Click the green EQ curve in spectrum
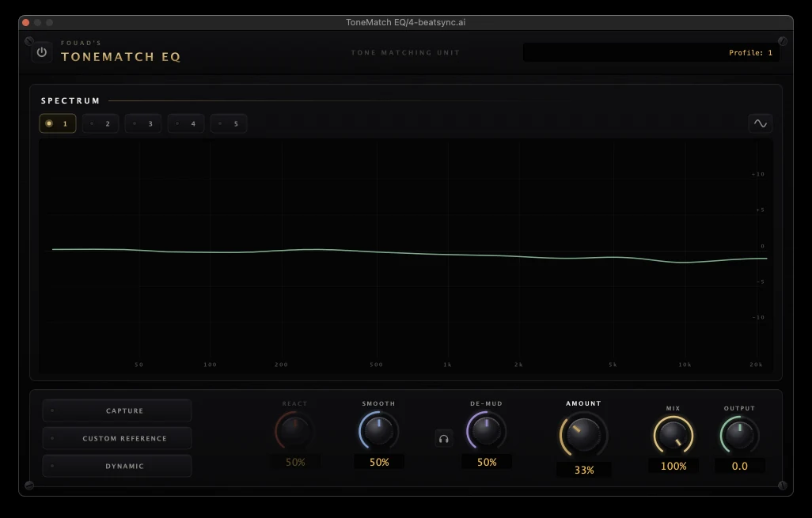The height and width of the screenshot is (518, 812). point(409,254)
